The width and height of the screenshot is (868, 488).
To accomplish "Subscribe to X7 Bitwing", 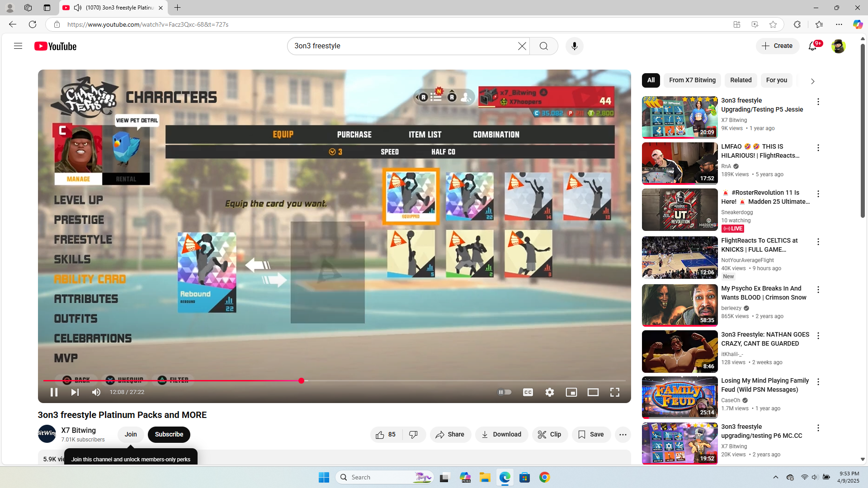I will pos(169,435).
